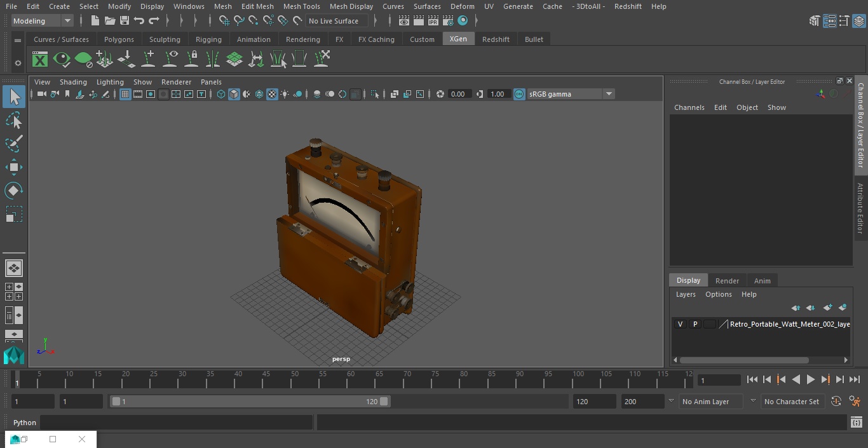Click the Save scene icon

click(x=125, y=21)
